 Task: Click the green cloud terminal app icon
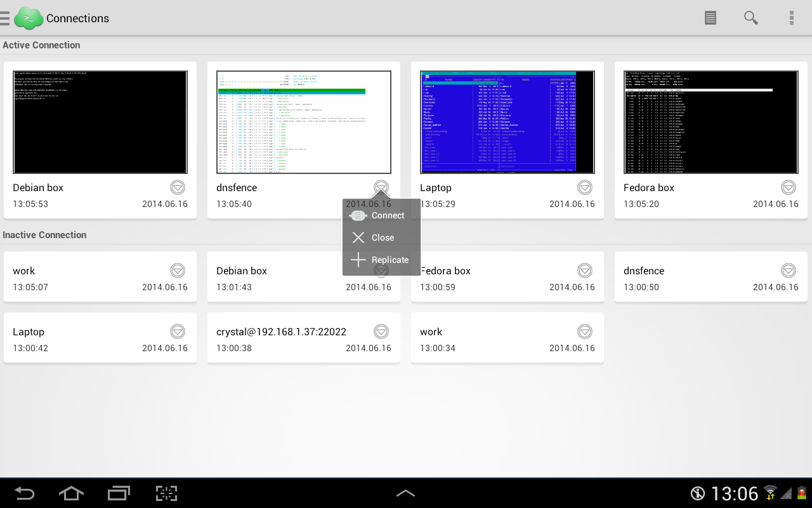point(28,17)
